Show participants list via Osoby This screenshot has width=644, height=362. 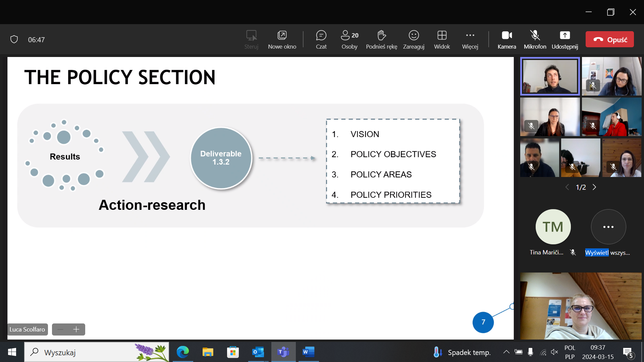(x=350, y=39)
